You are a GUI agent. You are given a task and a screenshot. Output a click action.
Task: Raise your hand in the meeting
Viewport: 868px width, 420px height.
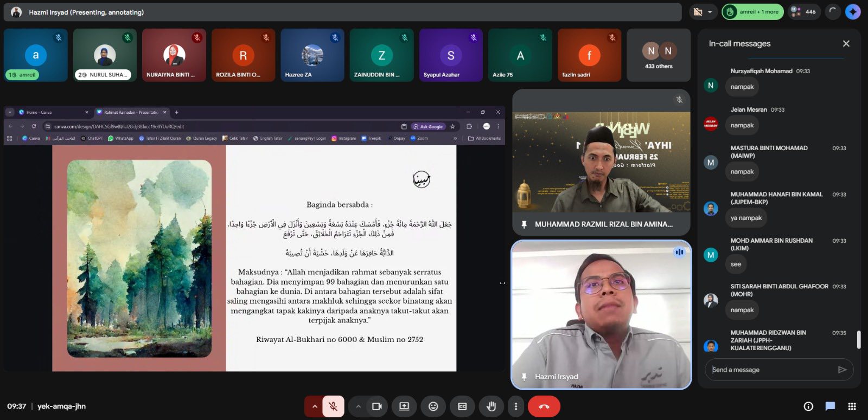(492, 406)
